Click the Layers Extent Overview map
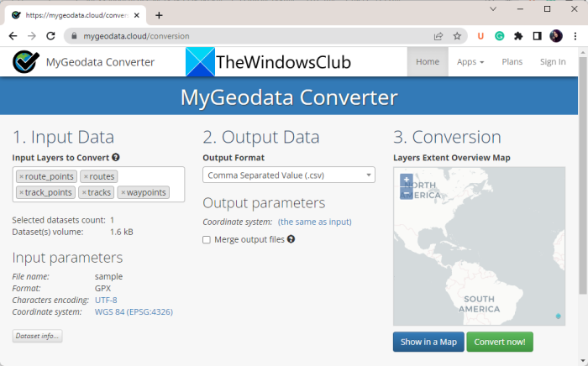 pos(479,246)
